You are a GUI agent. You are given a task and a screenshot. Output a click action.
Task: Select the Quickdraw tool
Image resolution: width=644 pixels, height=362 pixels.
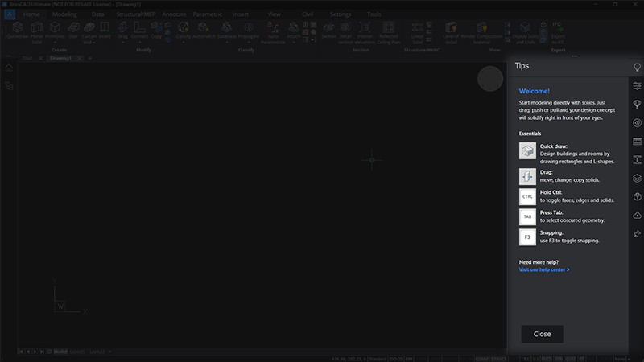click(x=18, y=31)
